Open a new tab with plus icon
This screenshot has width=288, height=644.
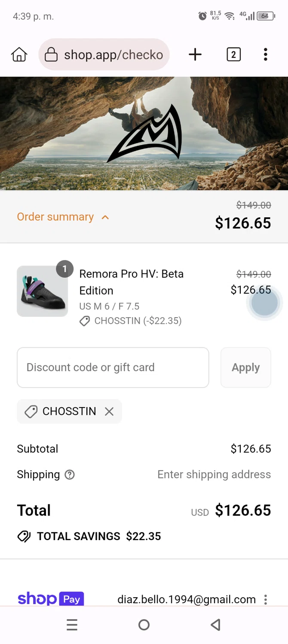tap(195, 55)
